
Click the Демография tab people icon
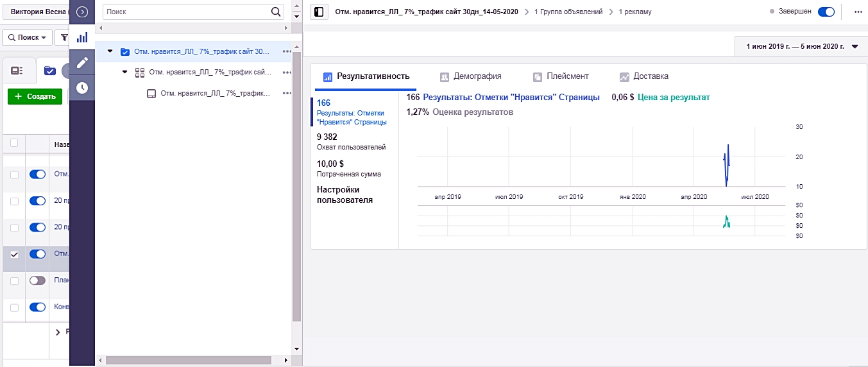444,76
